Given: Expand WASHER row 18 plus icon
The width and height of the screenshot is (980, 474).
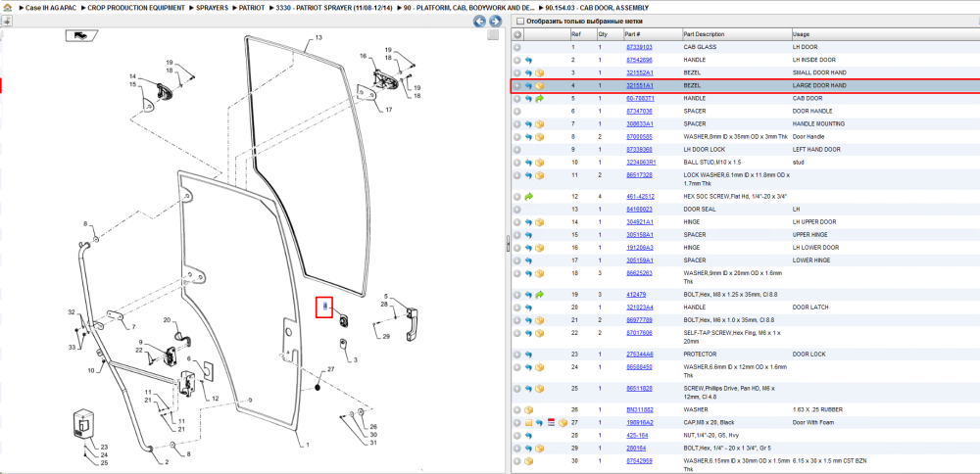Looking at the screenshot, I should pos(516,273).
